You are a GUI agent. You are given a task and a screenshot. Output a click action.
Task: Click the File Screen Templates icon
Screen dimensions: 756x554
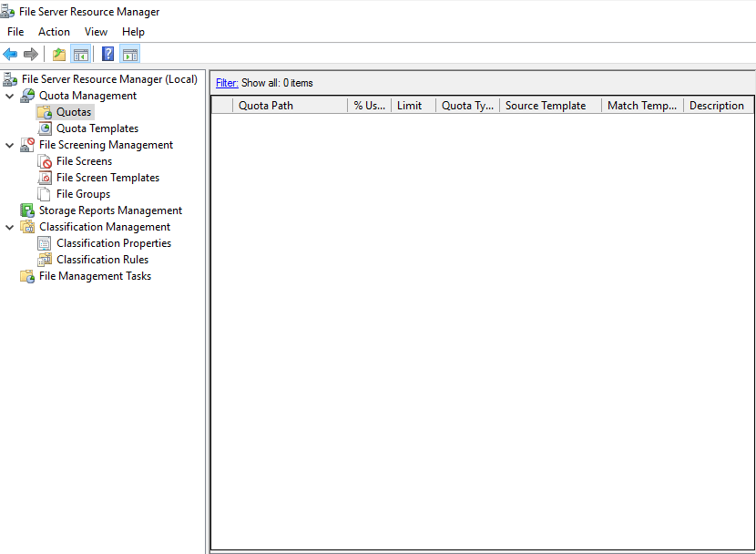click(x=45, y=178)
